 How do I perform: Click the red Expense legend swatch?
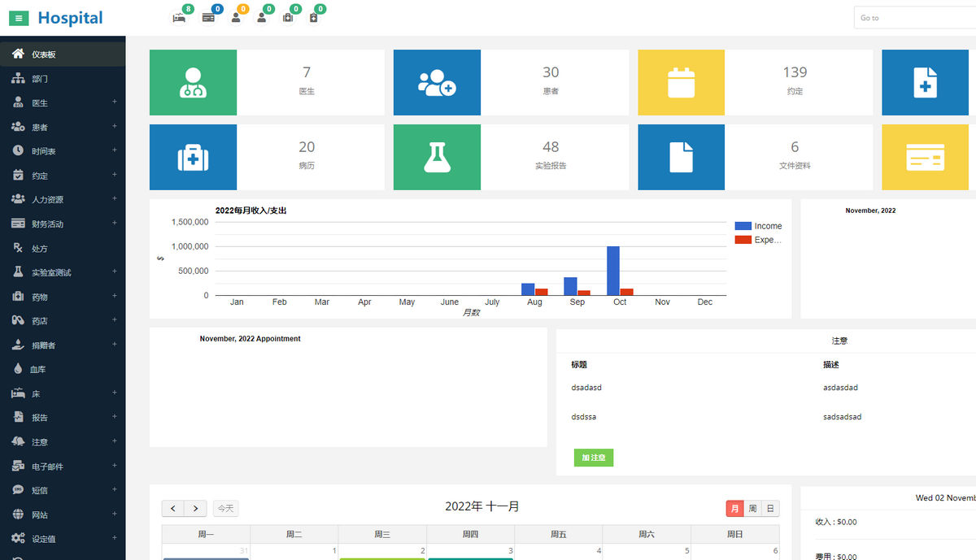point(743,240)
